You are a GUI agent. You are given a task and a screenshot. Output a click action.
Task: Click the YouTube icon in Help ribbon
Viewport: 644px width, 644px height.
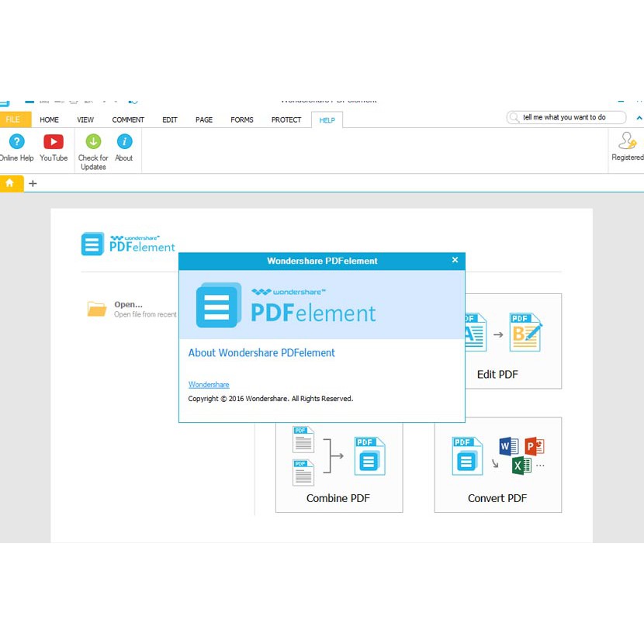pos(54,142)
